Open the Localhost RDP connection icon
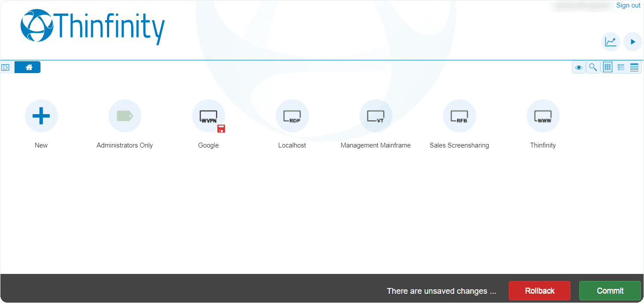The image size is (644, 303). click(292, 116)
